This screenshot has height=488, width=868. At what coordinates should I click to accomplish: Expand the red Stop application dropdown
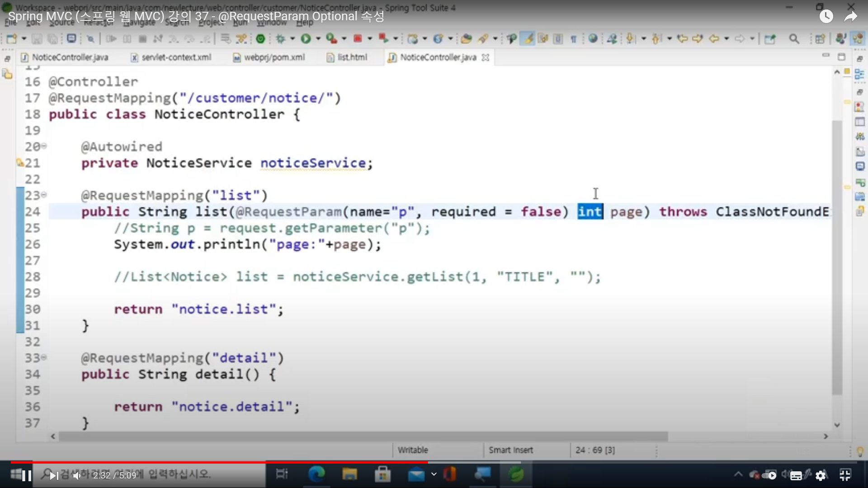(x=370, y=39)
